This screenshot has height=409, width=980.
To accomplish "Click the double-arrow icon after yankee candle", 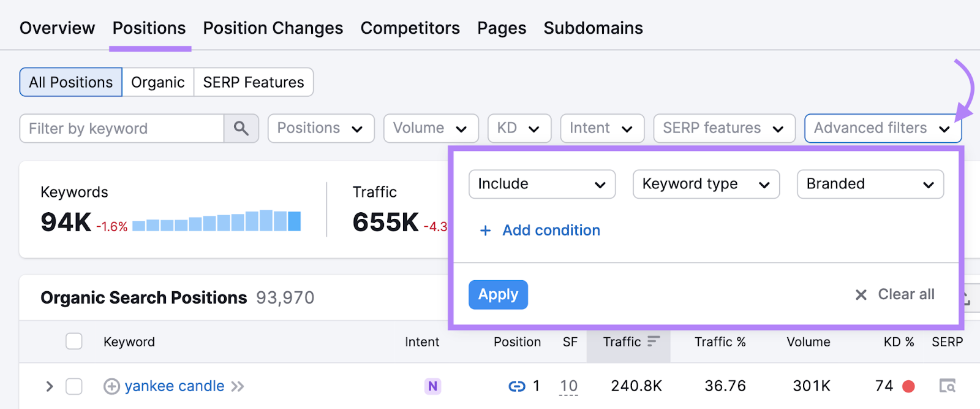I will (x=238, y=386).
